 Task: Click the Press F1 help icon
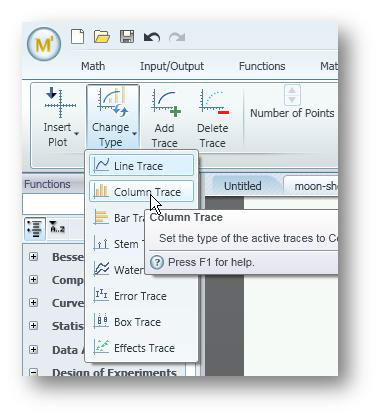click(x=157, y=262)
